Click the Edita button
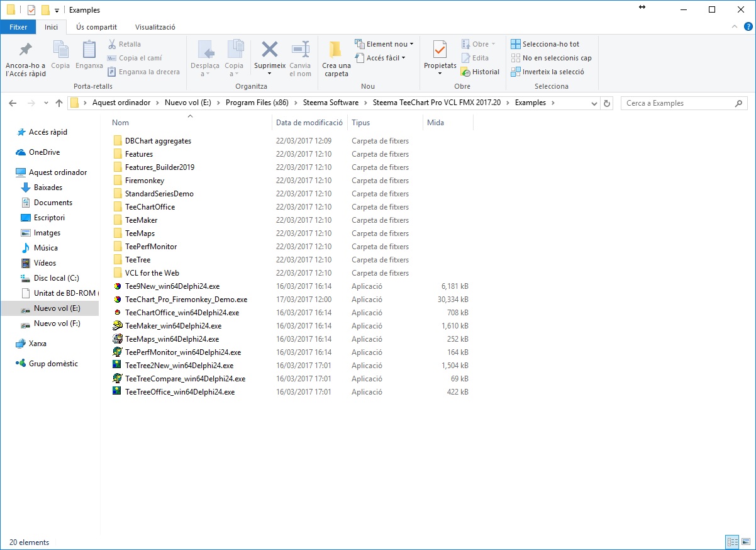 474,58
